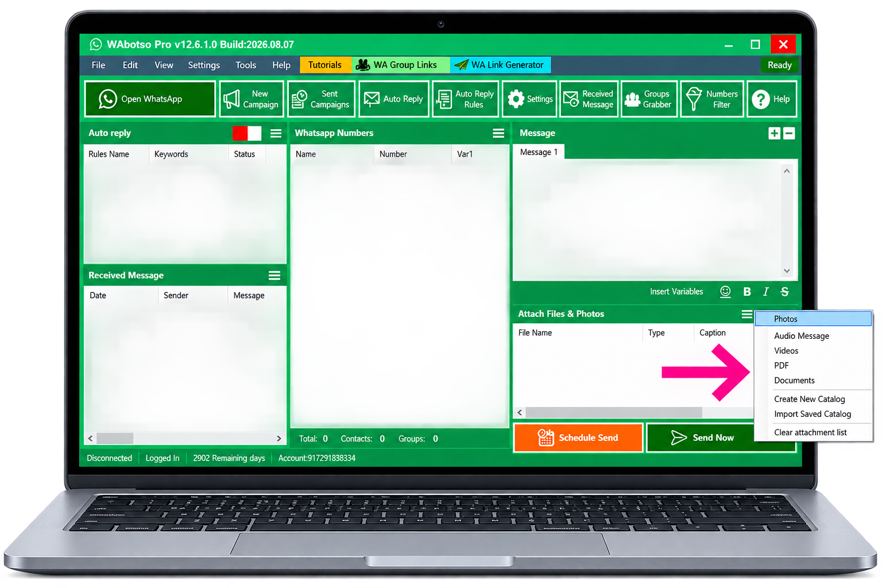This screenshot has height=588, width=882.
Task: Click the Send Now button
Action: (702, 438)
